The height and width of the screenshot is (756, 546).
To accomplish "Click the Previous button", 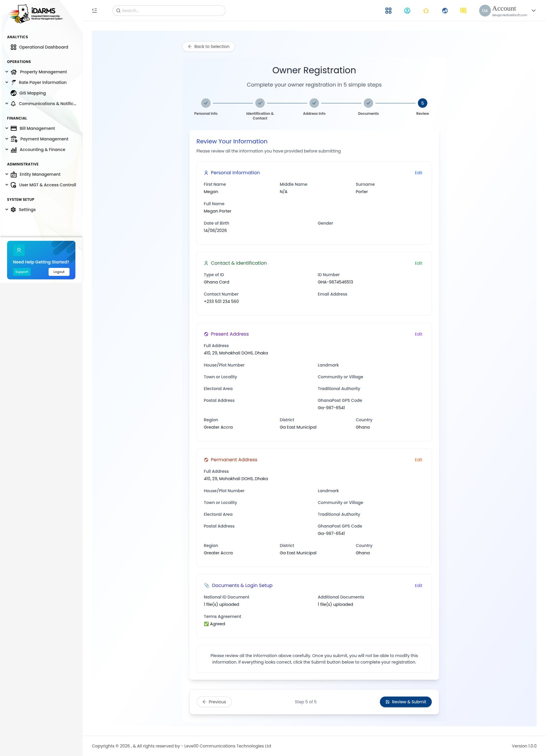I will coord(214,702).
